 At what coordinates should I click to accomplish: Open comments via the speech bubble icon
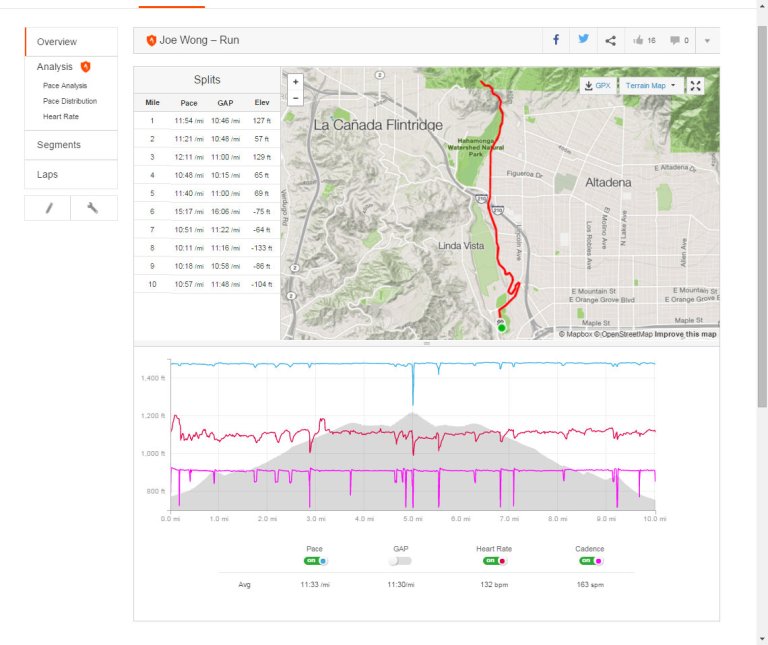pyautogui.click(x=673, y=41)
